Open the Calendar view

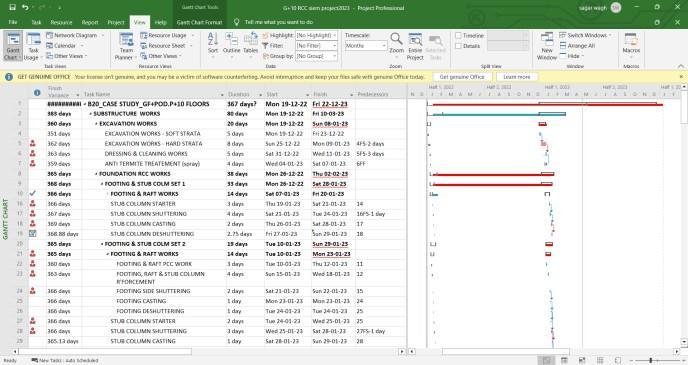point(61,46)
